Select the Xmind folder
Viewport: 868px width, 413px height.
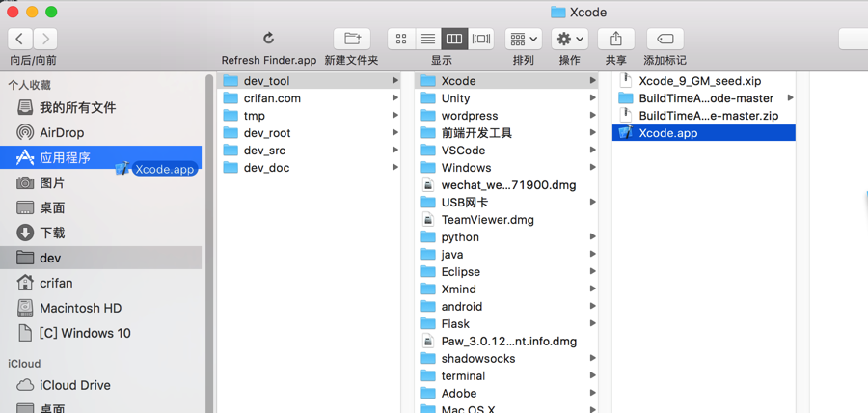coord(506,289)
